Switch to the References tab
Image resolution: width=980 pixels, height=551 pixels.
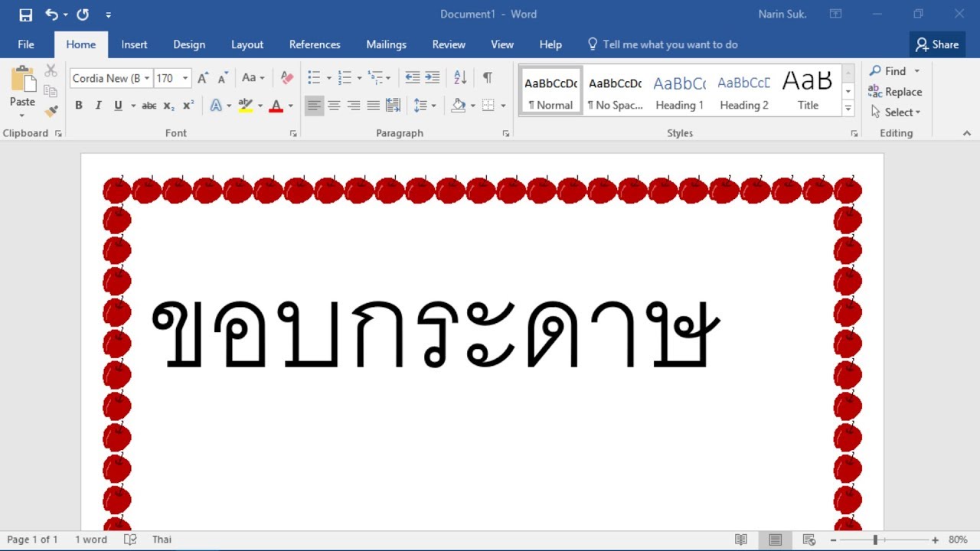[x=315, y=44]
